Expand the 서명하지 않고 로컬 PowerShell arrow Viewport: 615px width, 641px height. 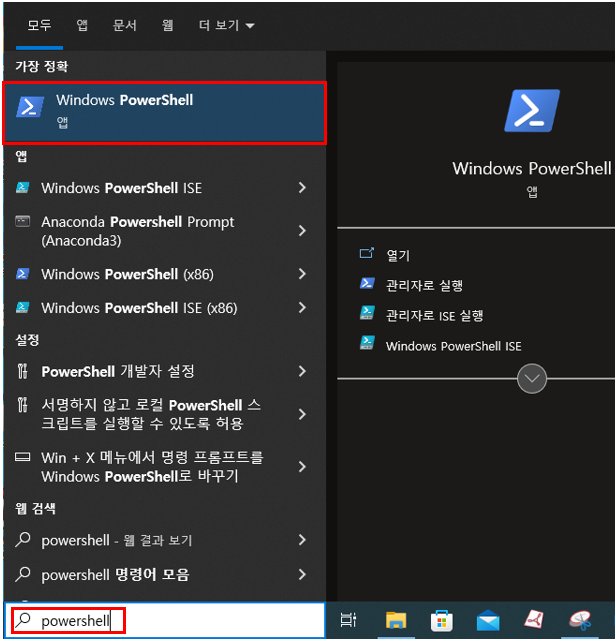click(x=302, y=414)
